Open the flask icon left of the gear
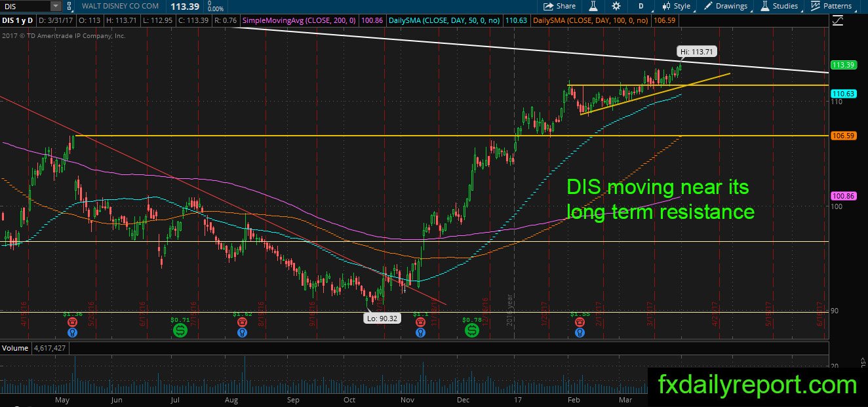Viewport: 868px width, 407px height. [x=593, y=6]
